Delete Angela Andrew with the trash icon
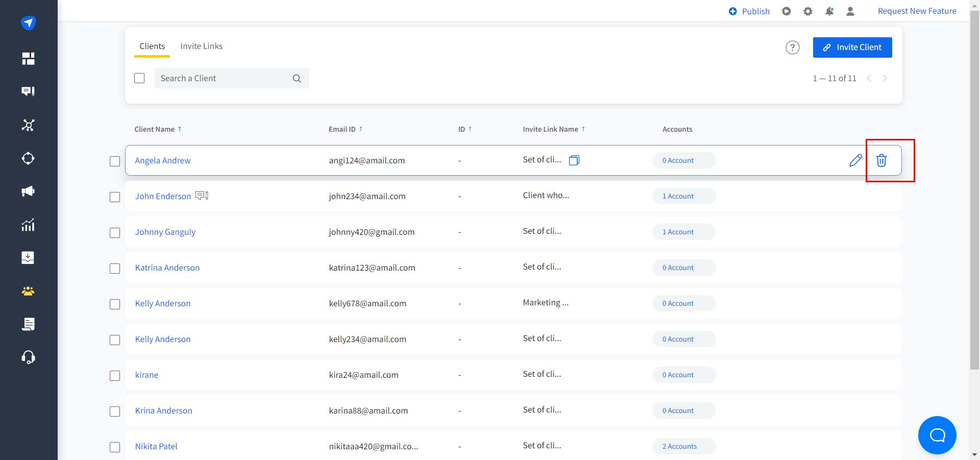 881,160
